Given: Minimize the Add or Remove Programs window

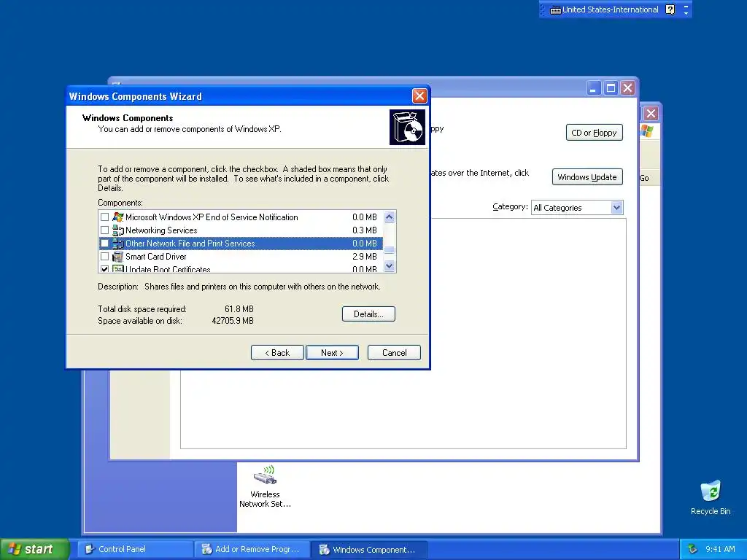Looking at the screenshot, I should [x=593, y=88].
